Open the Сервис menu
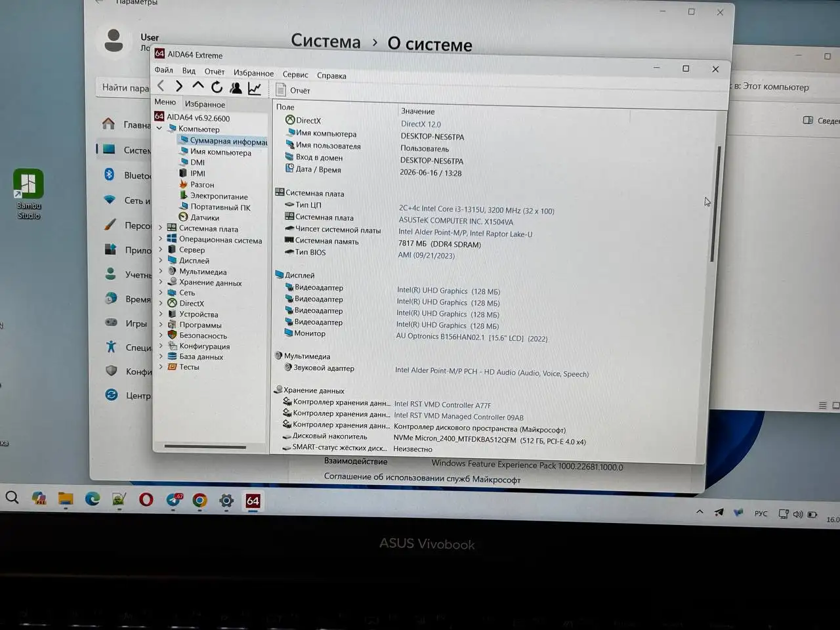 (x=295, y=74)
